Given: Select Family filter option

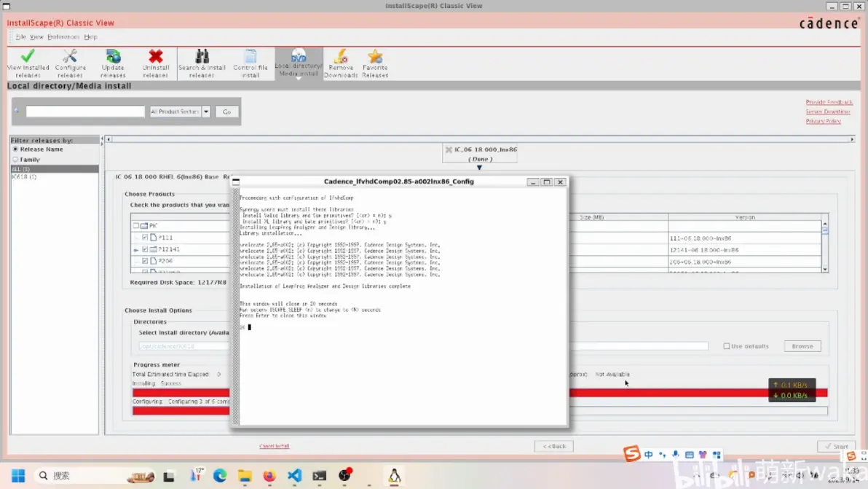Looking at the screenshot, I should [x=15, y=160].
